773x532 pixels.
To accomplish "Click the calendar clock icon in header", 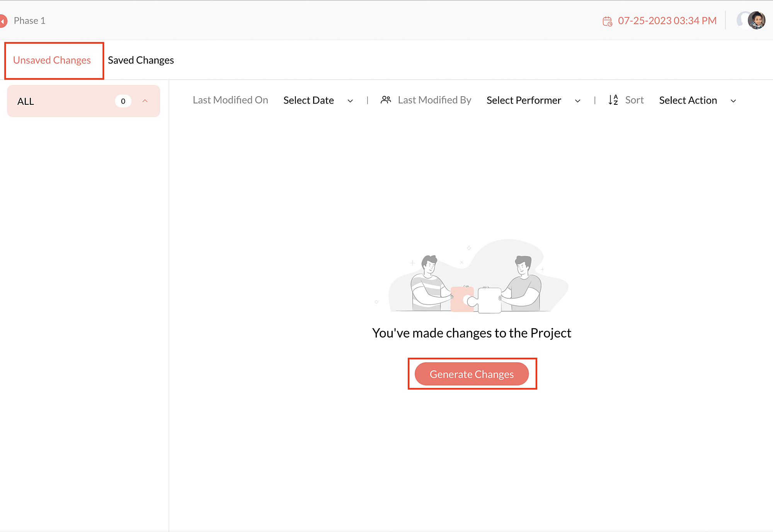I will (607, 21).
